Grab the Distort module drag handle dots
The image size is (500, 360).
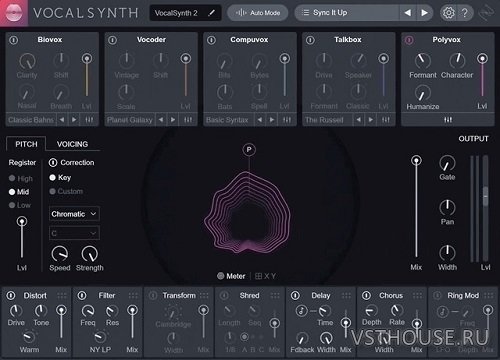click(x=62, y=296)
